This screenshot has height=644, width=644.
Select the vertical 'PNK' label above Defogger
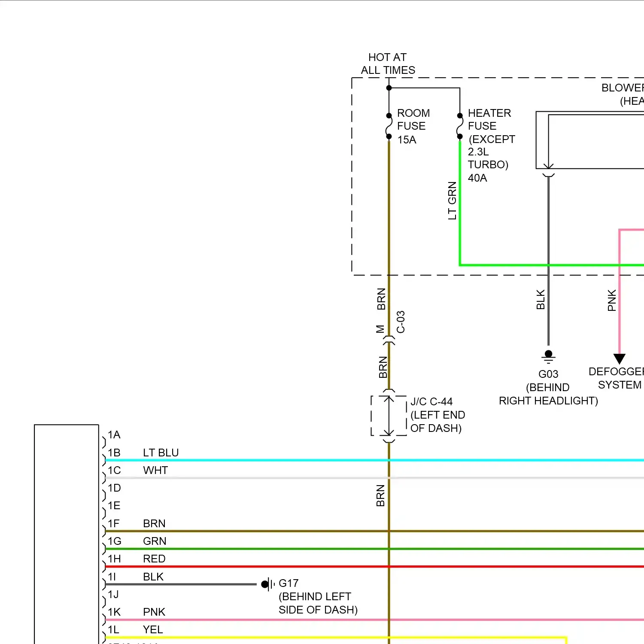click(612, 300)
